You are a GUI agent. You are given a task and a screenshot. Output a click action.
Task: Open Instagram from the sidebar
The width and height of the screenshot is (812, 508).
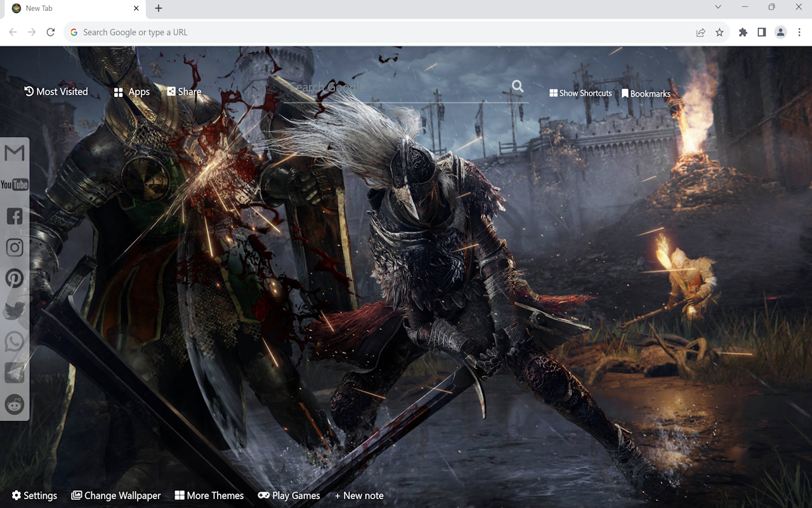14,247
